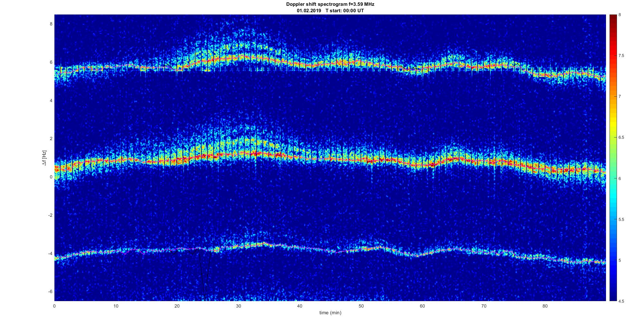644x323 pixels.
Task: Click the colorbar tick label '7'
Action: click(x=620, y=97)
